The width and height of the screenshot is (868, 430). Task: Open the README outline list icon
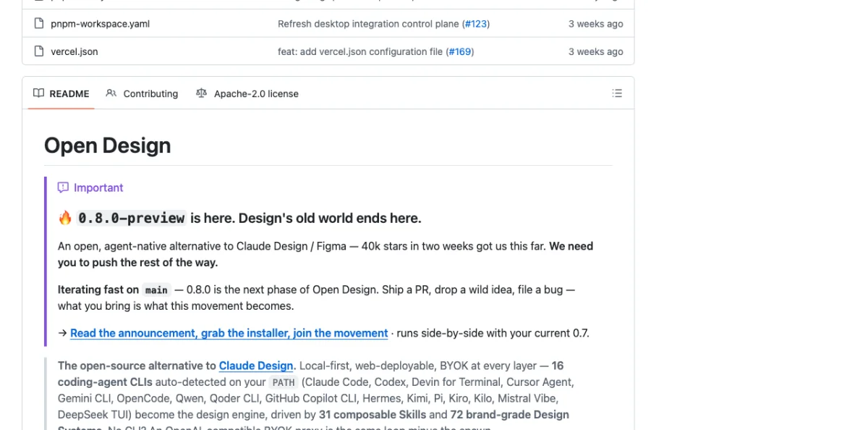tap(617, 93)
